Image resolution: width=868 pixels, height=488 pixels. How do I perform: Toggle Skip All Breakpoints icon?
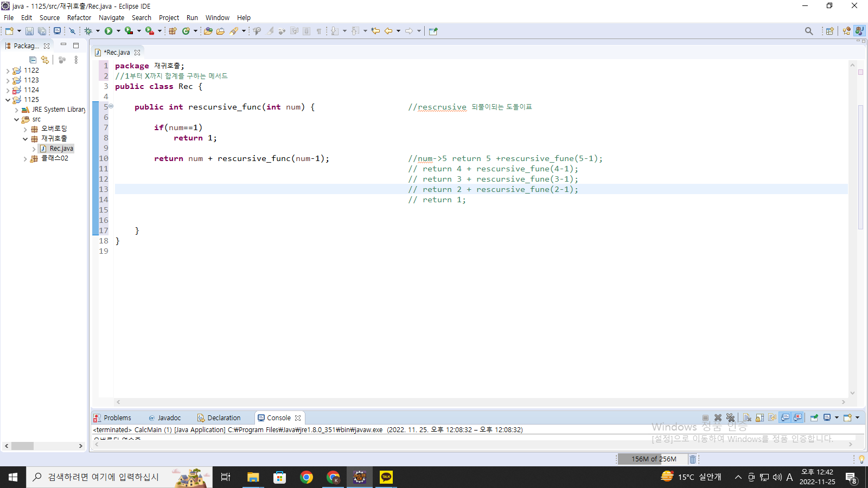click(72, 31)
